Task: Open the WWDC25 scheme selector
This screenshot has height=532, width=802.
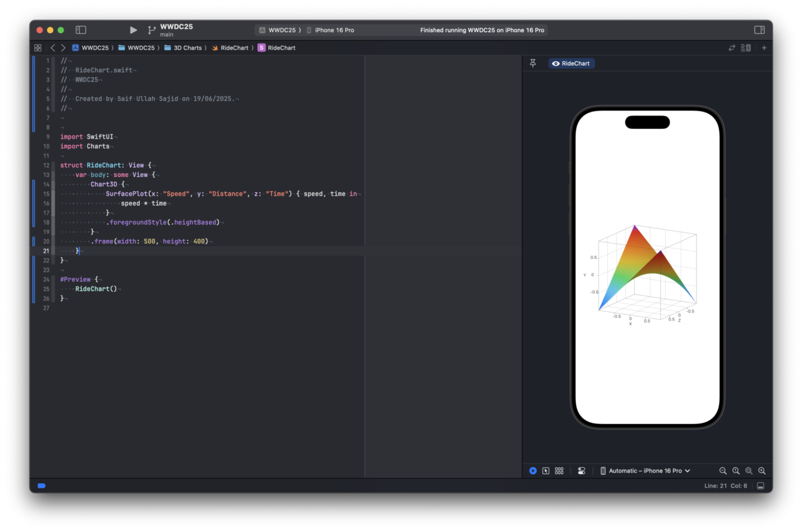Action: (281, 30)
